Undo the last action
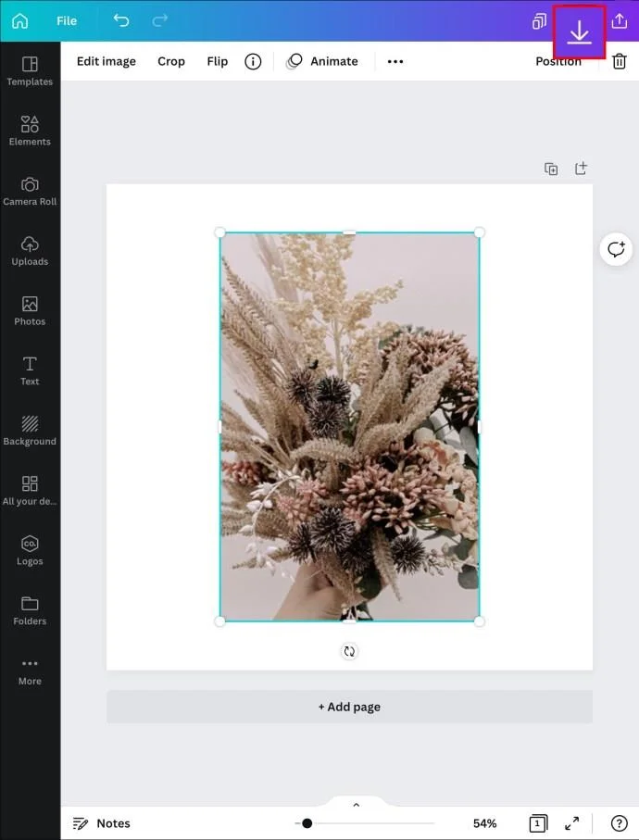 point(121,20)
